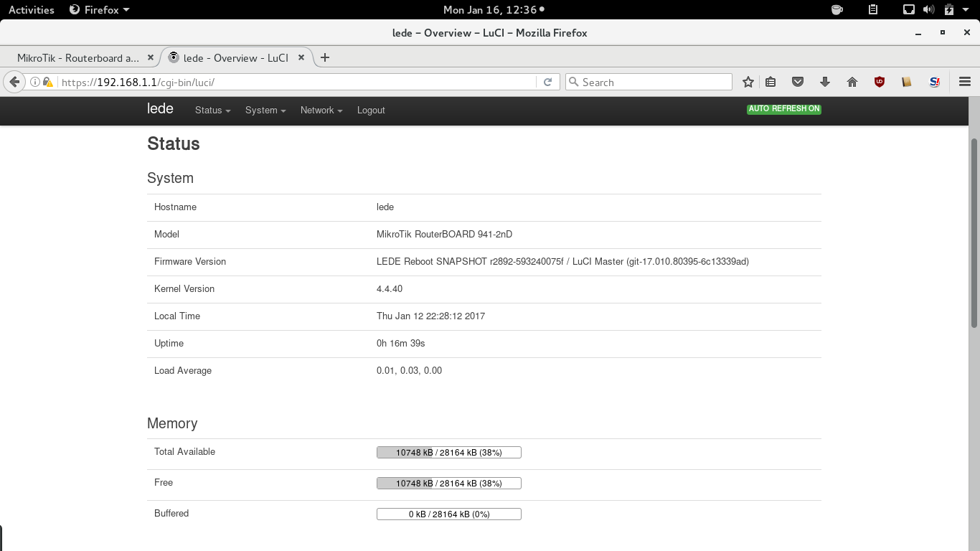
Task: Go back using the browser back arrow
Action: point(14,83)
